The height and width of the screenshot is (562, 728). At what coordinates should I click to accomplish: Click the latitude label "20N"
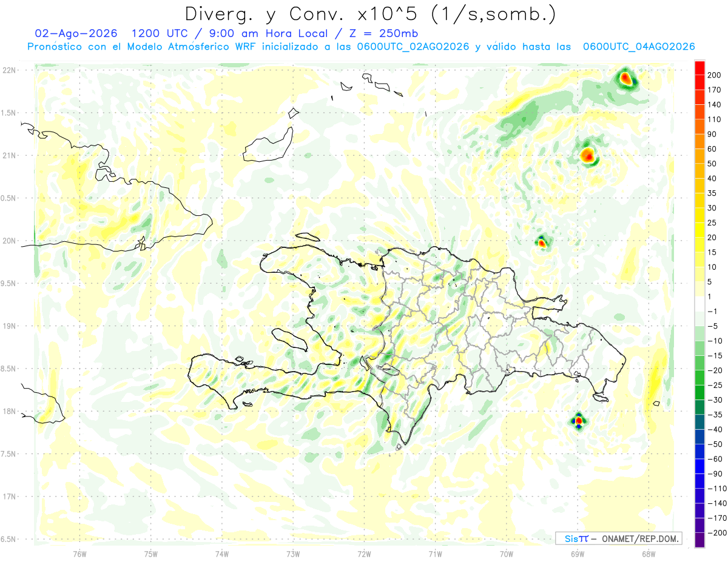9,241
